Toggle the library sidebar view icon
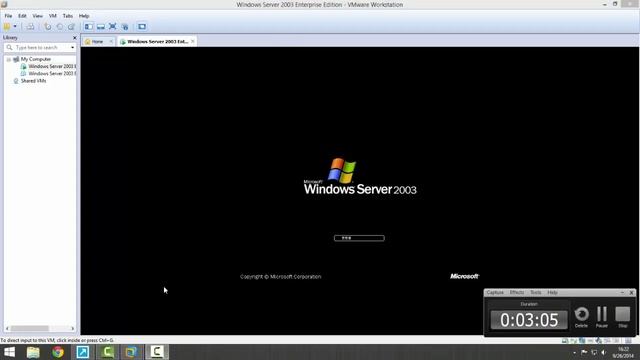This screenshot has height=360, width=640. tap(89, 27)
